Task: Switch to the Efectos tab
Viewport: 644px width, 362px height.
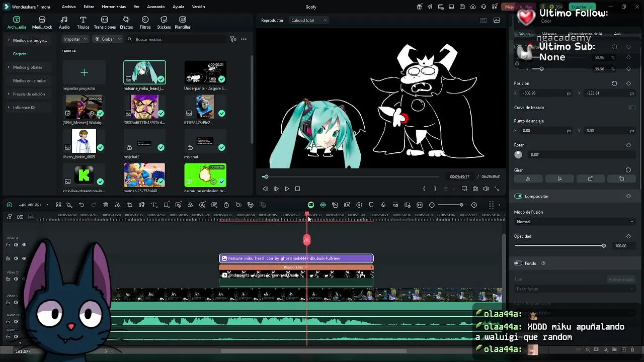Action: 126,23
